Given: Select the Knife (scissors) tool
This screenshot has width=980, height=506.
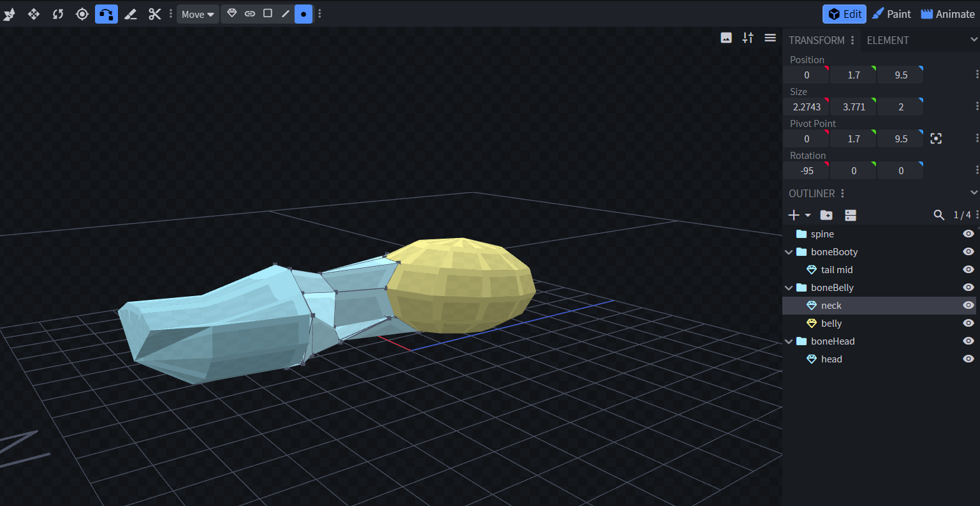Looking at the screenshot, I should (x=155, y=14).
